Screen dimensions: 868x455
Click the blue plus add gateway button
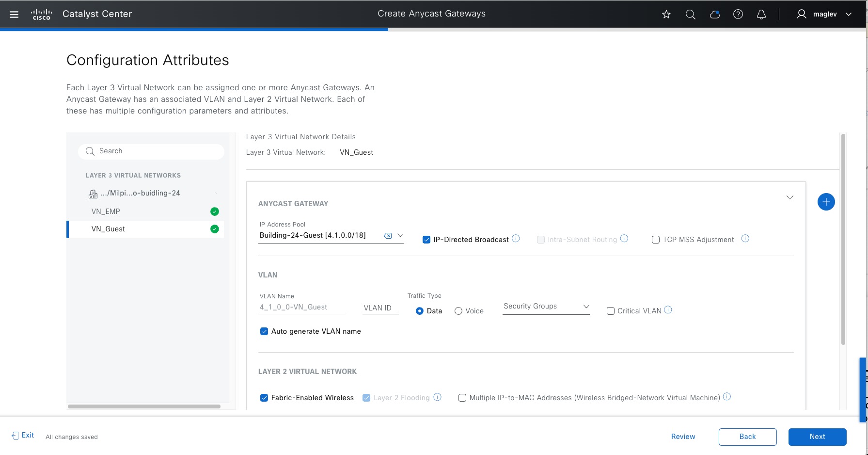[x=826, y=202]
